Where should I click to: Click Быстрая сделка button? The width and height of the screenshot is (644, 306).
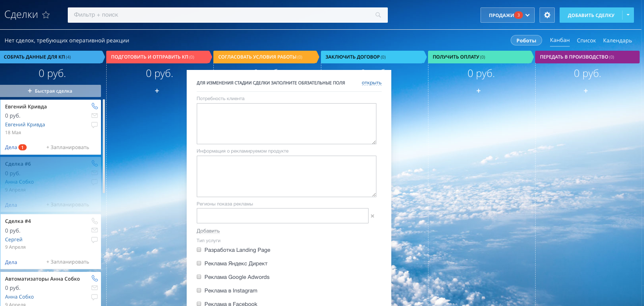tap(50, 91)
